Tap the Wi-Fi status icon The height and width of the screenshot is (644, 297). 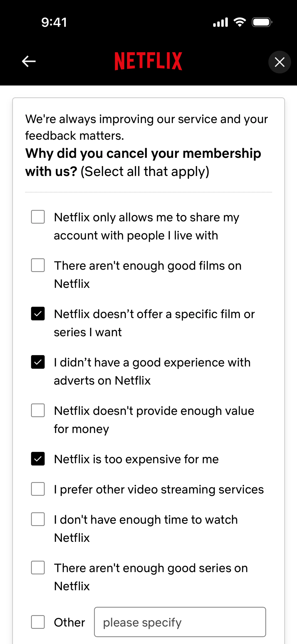(239, 22)
